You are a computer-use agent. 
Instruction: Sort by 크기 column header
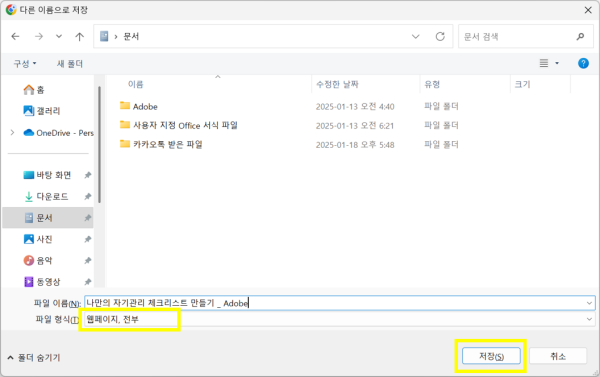tap(522, 84)
